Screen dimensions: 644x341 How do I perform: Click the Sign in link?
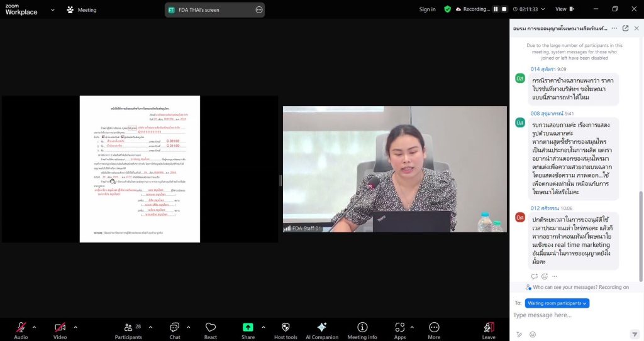pos(428,9)
